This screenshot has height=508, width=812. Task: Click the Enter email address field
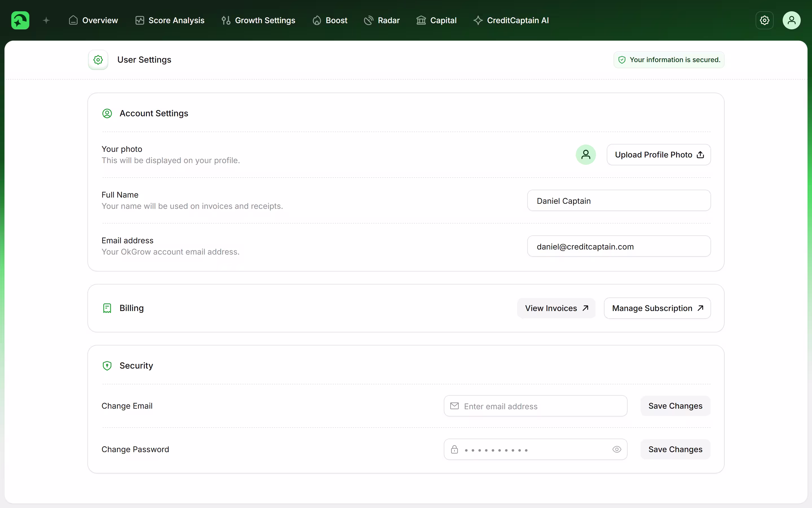click(x=535, y=406)
